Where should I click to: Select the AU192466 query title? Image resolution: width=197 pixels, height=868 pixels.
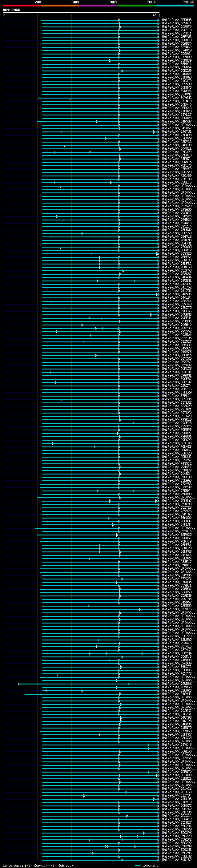(11, 10)
